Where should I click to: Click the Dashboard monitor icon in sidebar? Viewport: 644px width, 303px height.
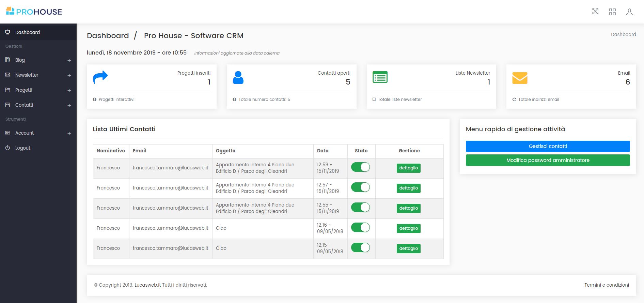[x=7, y=32]
